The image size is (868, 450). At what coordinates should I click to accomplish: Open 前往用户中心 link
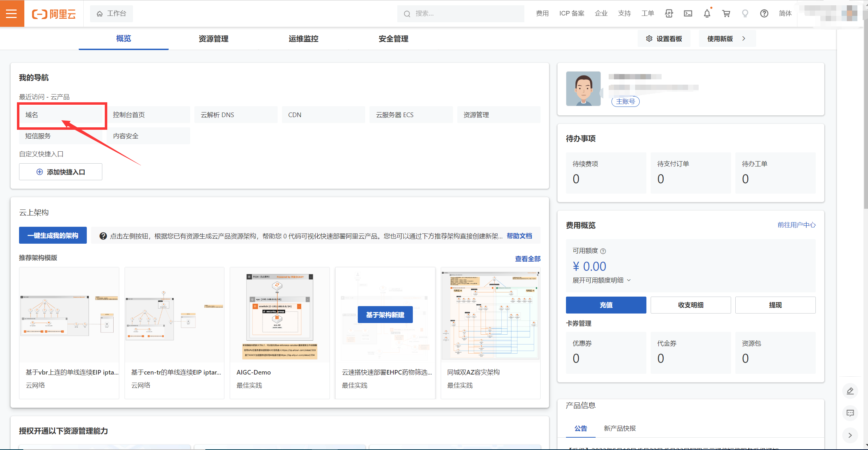pos(796,225)
